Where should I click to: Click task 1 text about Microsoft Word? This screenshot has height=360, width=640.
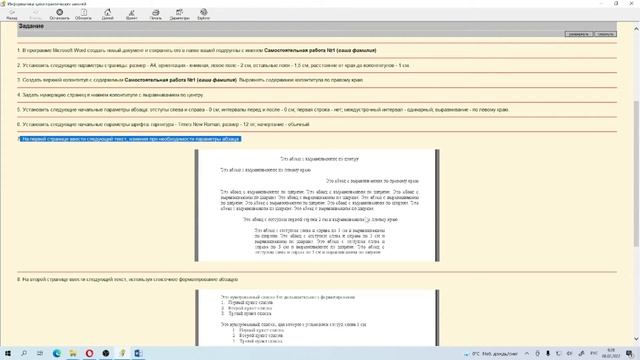click(197, 50)
